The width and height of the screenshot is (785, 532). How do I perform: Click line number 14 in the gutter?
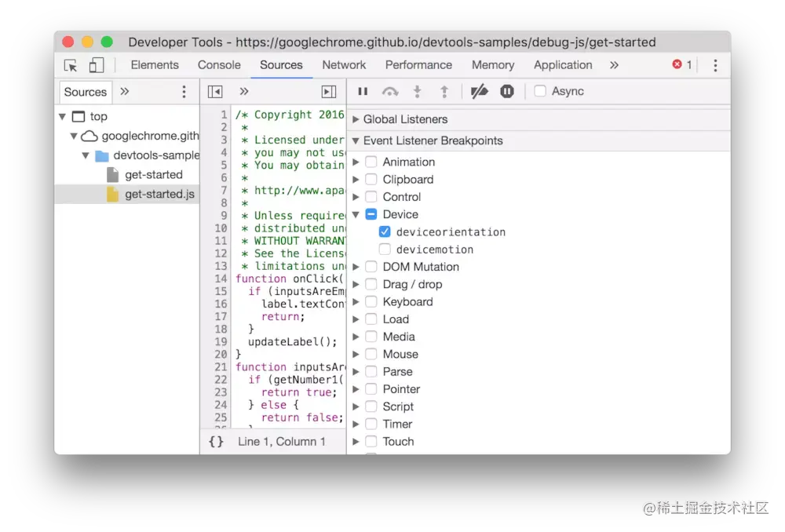[221, 279]
